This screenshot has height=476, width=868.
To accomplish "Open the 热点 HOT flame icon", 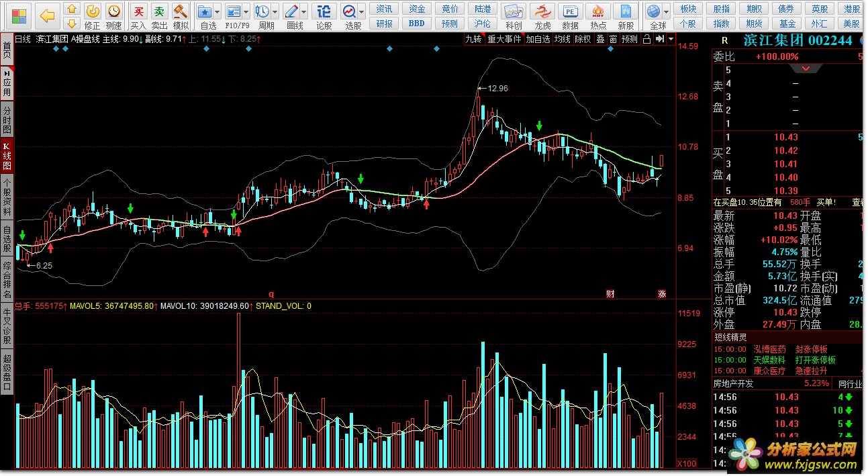I will (x=598, y=12).
